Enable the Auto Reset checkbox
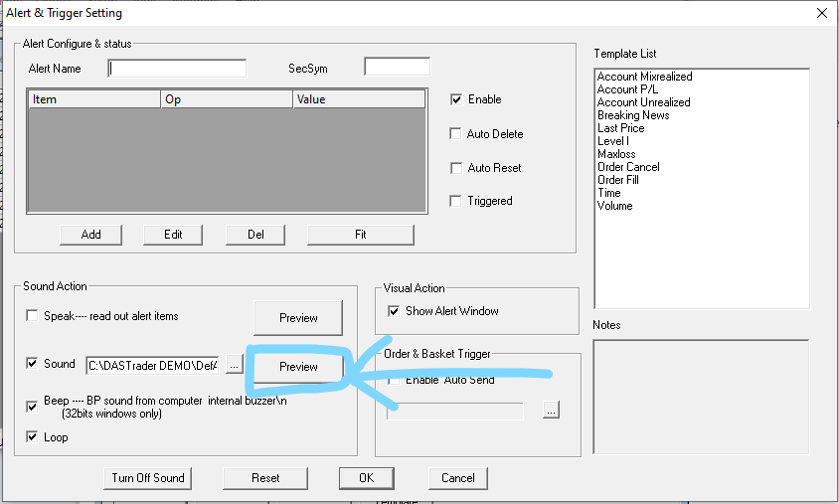839x504 pixels. pos(457,168)
